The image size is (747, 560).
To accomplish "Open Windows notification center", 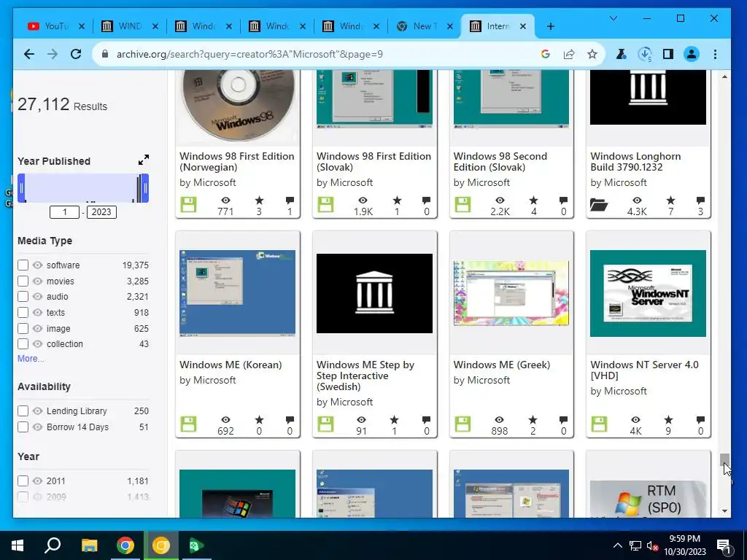I will coord(724,545).
